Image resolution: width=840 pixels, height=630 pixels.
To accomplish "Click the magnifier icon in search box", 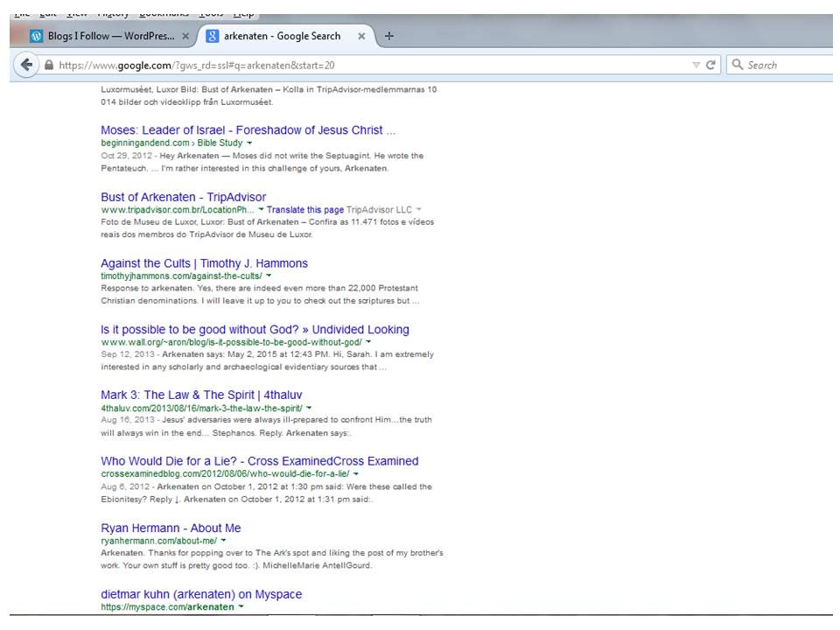I will pos(738,65).
